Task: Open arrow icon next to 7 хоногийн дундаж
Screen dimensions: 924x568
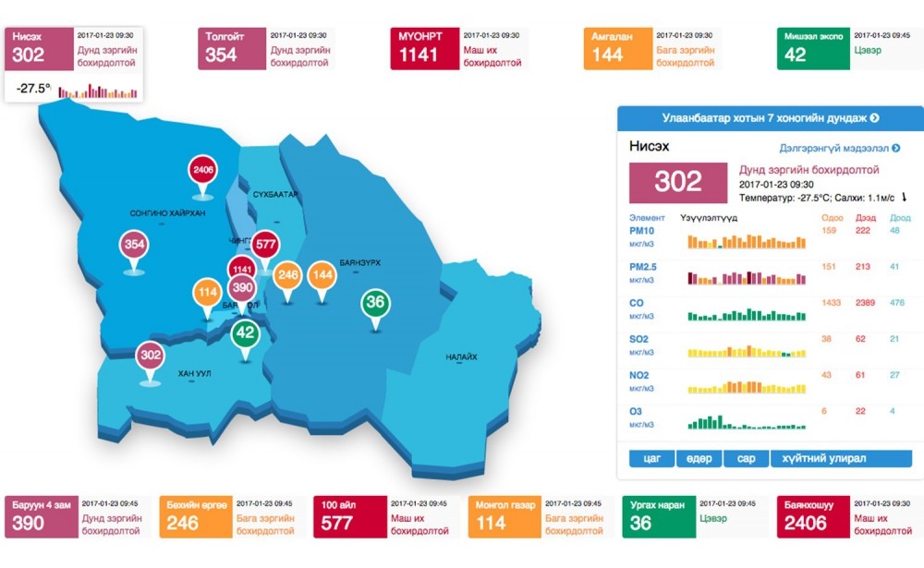Action: 874,118
